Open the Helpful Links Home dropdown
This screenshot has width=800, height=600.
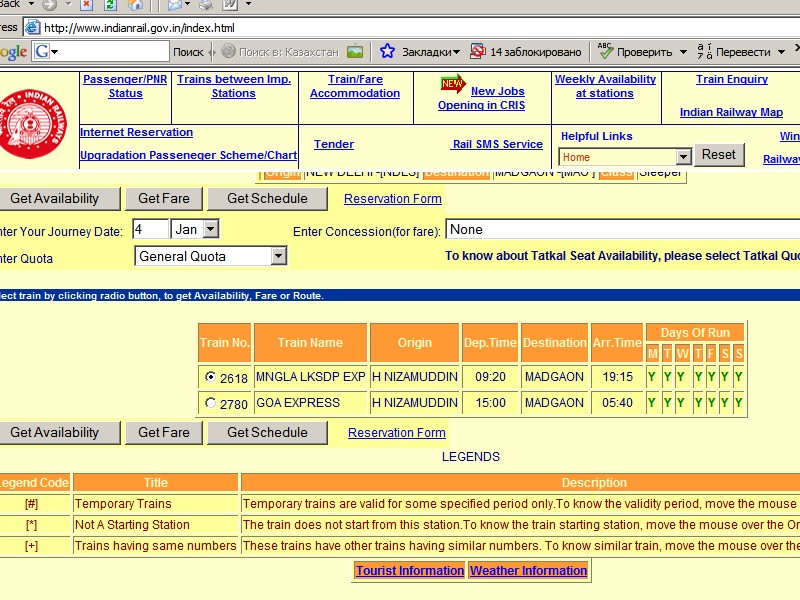683,157
